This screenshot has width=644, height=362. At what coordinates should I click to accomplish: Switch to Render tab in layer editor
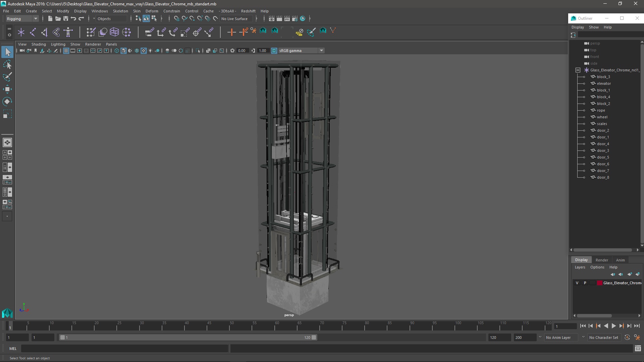click(602, 260)
